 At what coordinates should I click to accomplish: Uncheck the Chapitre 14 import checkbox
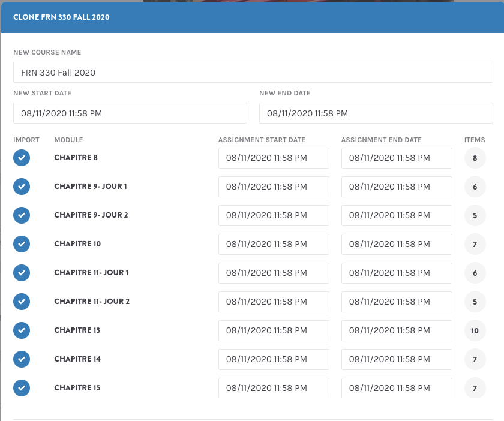pyautogui.click(x=22, y=359)
